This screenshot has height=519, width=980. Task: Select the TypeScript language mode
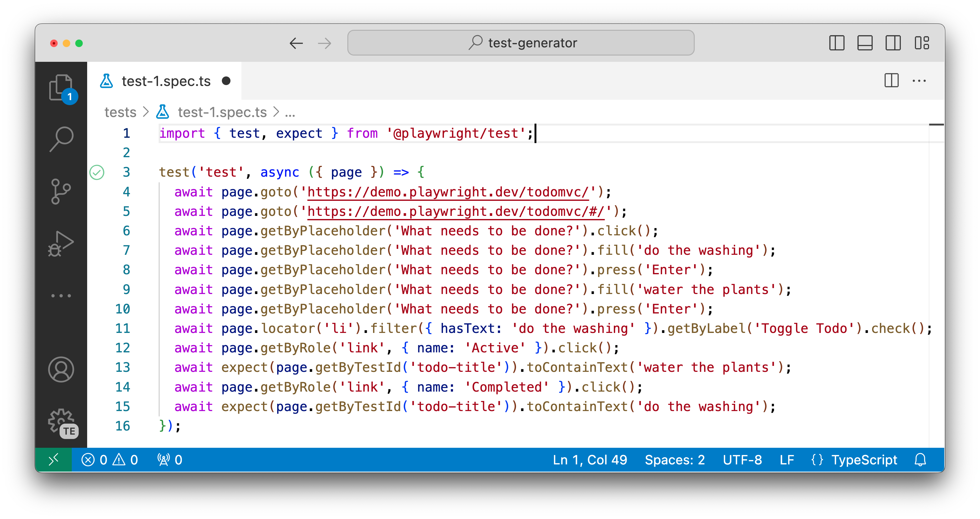pos(864,460)
